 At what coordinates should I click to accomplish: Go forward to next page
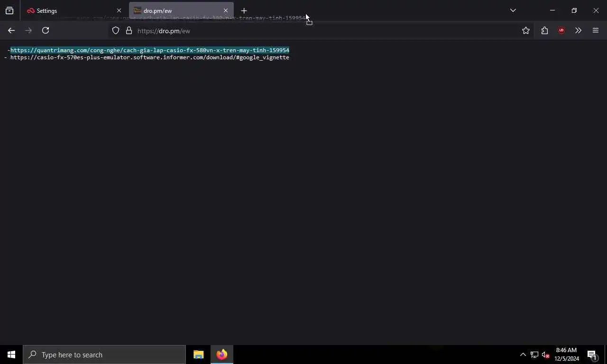coord(28,30)
